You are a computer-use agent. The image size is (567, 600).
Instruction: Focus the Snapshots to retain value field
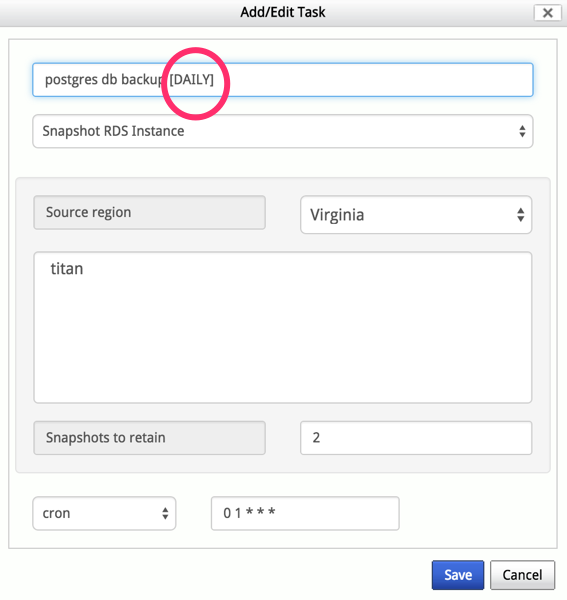[x=416, y=438]
